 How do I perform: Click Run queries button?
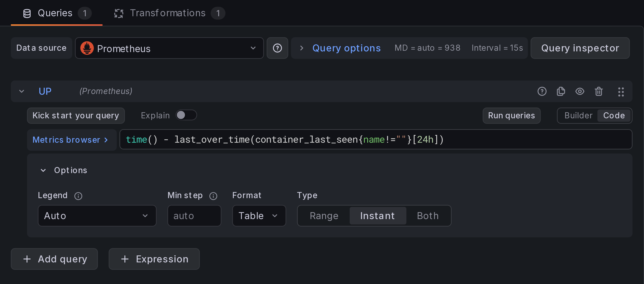[x=512, y=115]
